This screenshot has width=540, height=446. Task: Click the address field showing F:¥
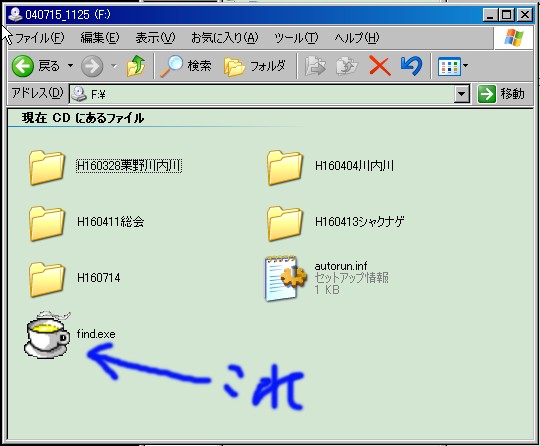[x=262, y=94]
